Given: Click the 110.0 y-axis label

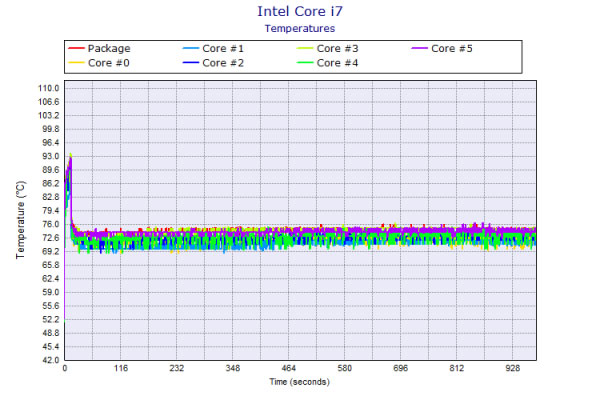Looking at the screenshot, I should click(49, 88).
